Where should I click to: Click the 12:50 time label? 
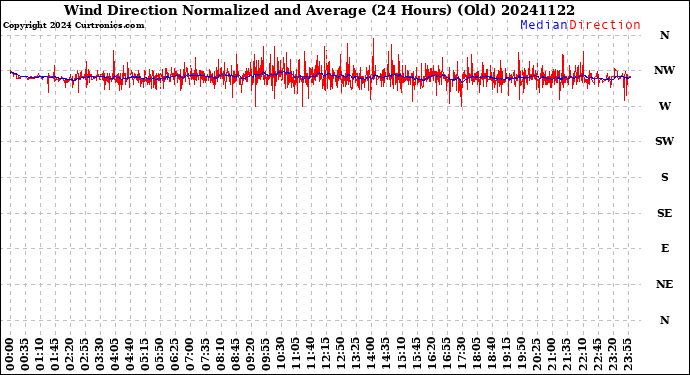tap(341, 355)
